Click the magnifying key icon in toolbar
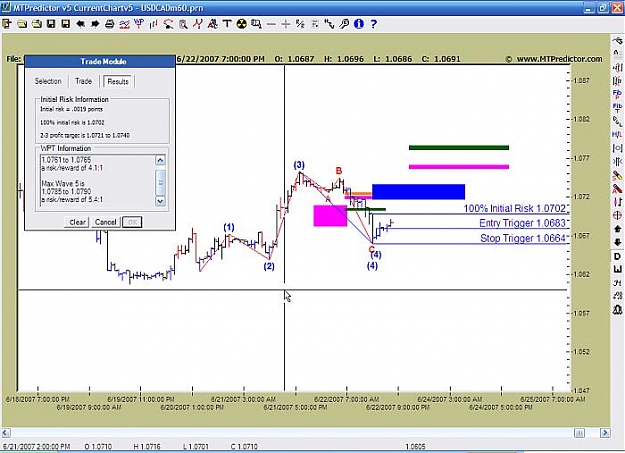This screenshot has height=453, width=625. 344,24
